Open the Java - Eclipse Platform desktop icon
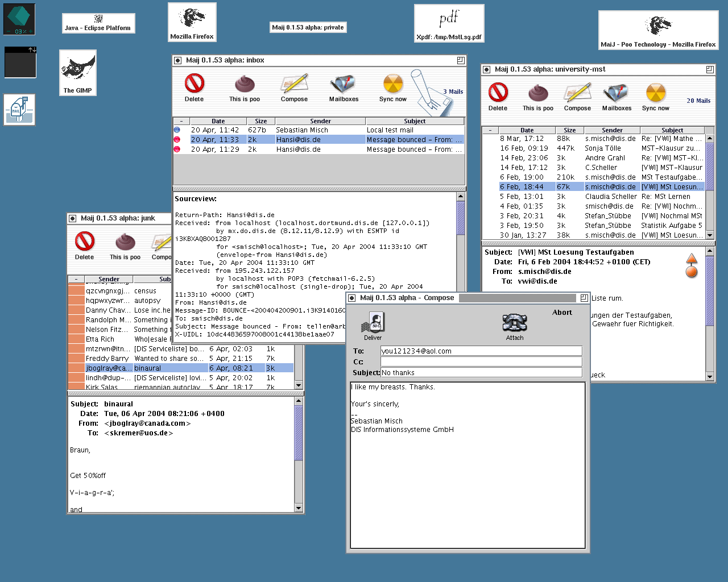728x582 pixels. point(98,23)
